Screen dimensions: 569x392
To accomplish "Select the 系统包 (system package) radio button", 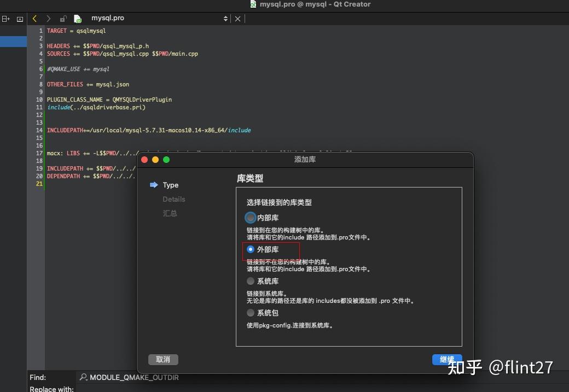I will 251,313.
